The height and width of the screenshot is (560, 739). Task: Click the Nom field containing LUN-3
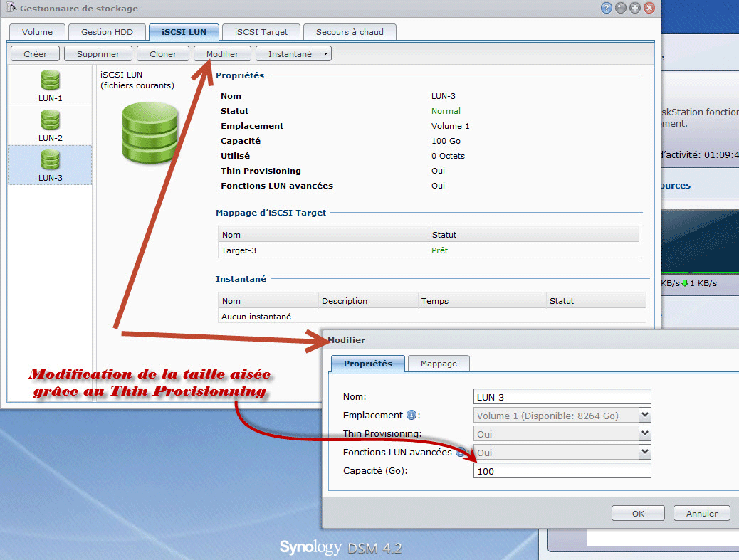pyautogui.click(x=562, y=397)
